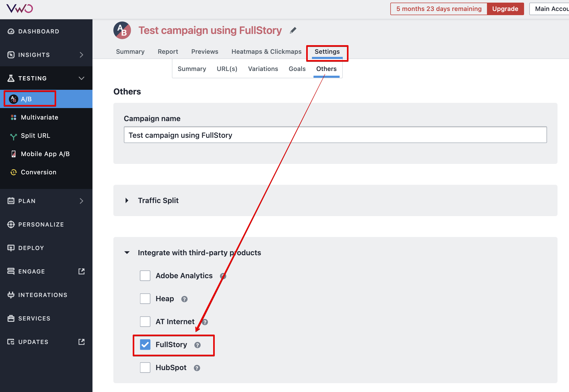Select the Settings tab
Viewport: 569px width, 392px height.
(327, 52)
